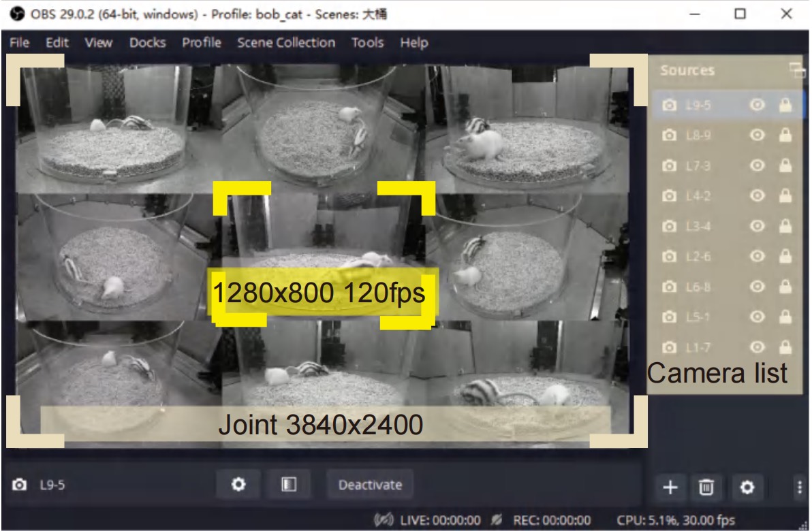
Task: Select the L5-1 source row
Action: coord(699,317)
